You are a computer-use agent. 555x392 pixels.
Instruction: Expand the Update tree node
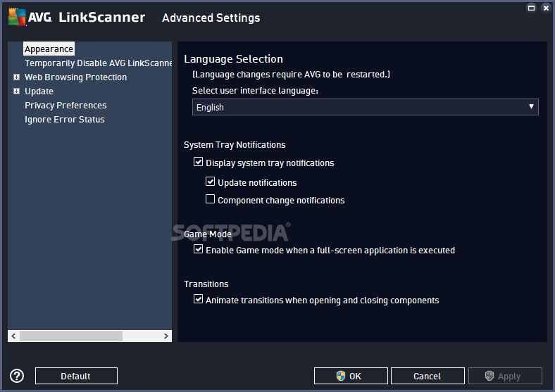16,91
